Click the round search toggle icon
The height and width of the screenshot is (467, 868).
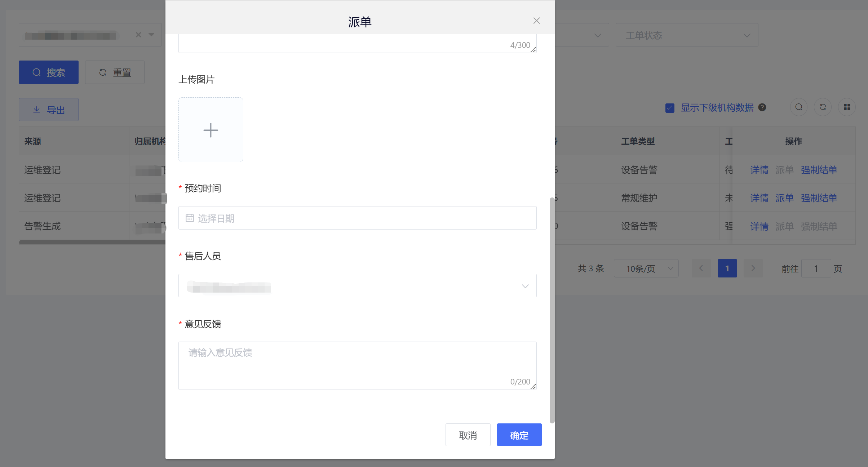(799, 107)
